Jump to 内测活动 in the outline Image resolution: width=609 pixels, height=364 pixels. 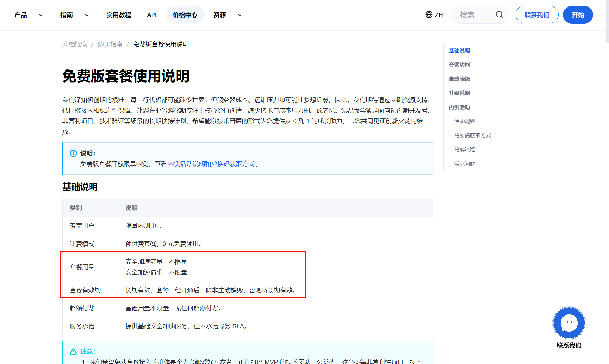click(459, 107)
